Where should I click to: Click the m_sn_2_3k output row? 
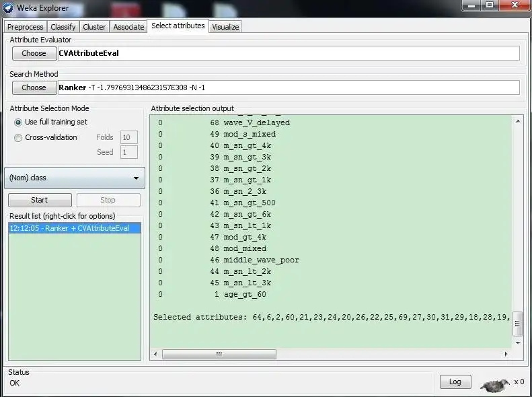pyautogui.click(x=212, y=192)
